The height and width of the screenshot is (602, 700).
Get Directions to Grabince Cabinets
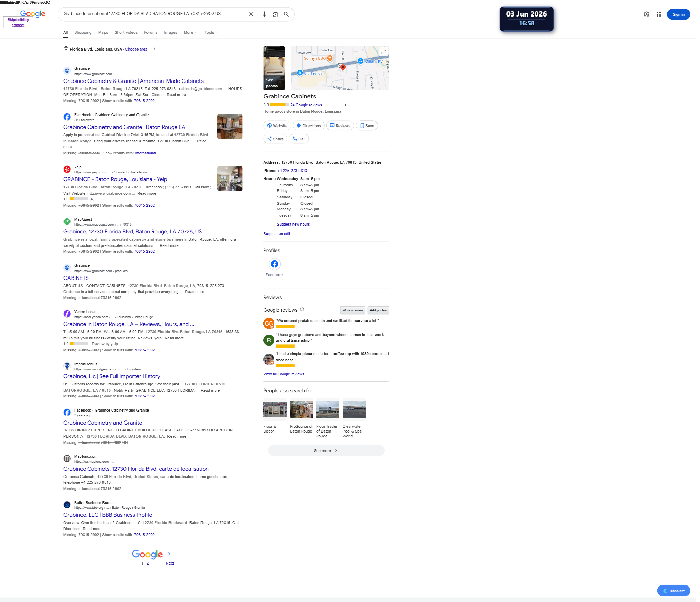click(308, 126)
